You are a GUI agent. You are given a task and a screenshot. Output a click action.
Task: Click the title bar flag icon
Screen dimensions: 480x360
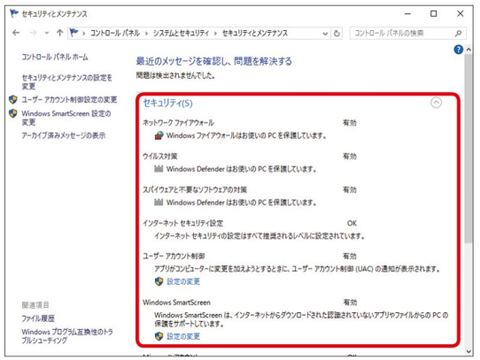click(x=14, y=14)
